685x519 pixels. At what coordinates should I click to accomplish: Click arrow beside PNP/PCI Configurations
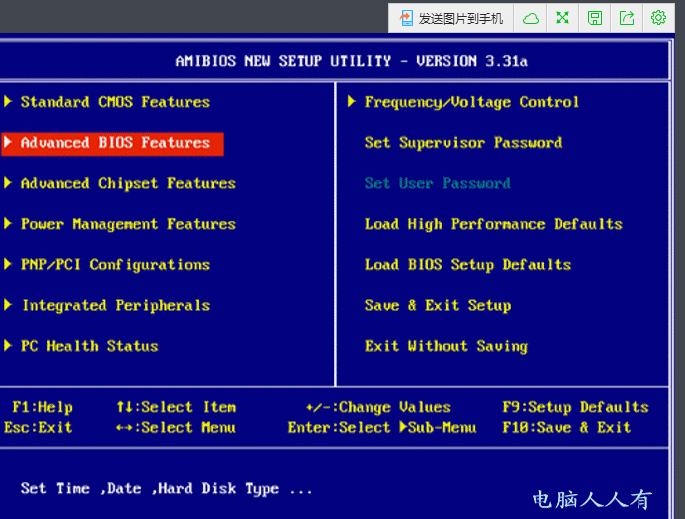click(x=8, y=264)
